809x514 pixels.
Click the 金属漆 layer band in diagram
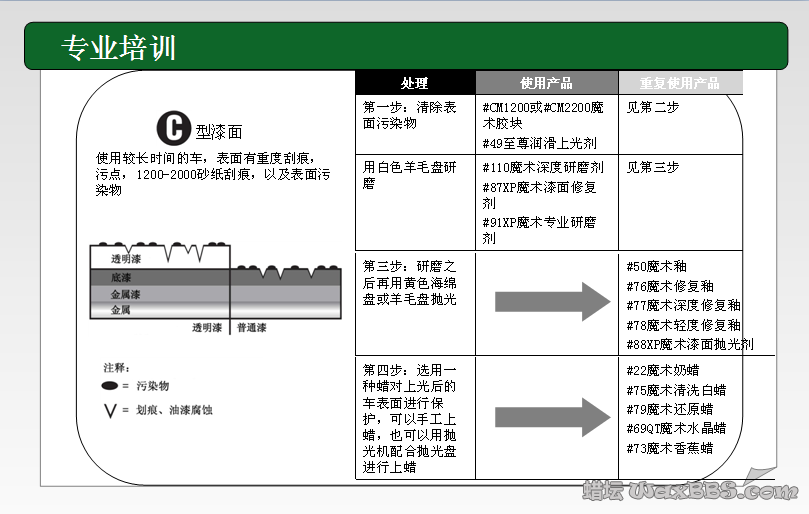pos(160,294)
